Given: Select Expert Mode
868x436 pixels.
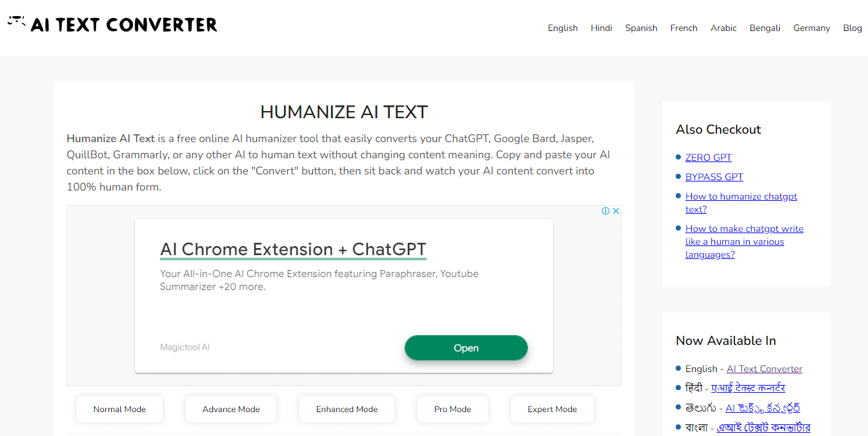Looking at the screenshot, I should click(552, 409).
